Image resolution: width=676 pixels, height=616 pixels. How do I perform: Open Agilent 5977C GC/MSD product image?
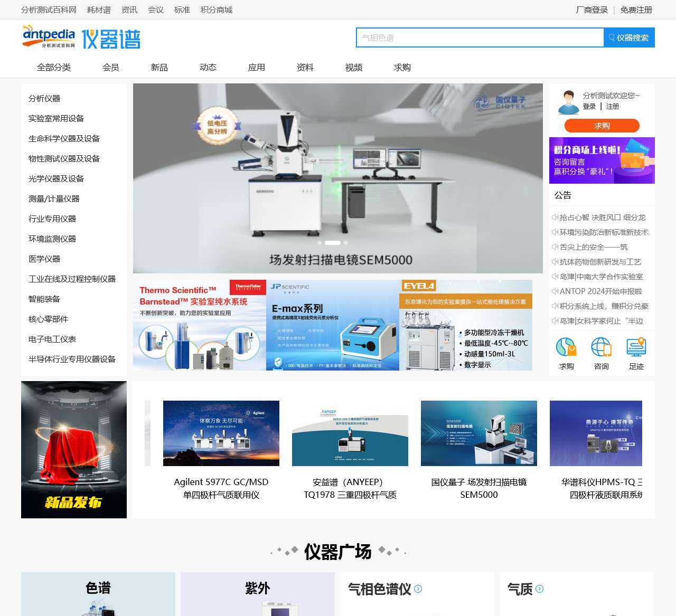(x=221, y=433)
